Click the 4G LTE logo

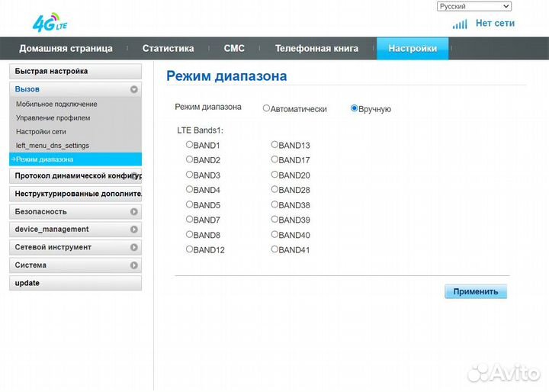[50, 23]
